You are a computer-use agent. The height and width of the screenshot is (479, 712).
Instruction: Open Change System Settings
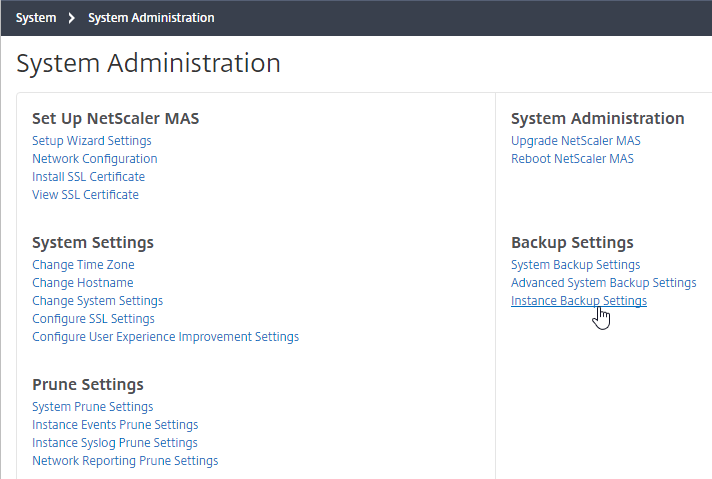[x=98, y=301]
